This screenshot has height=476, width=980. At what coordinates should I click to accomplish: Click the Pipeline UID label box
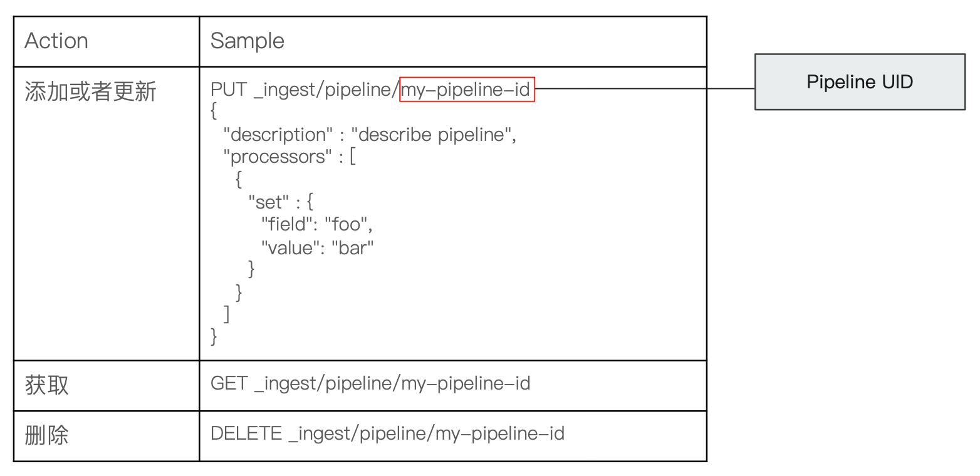860,82
